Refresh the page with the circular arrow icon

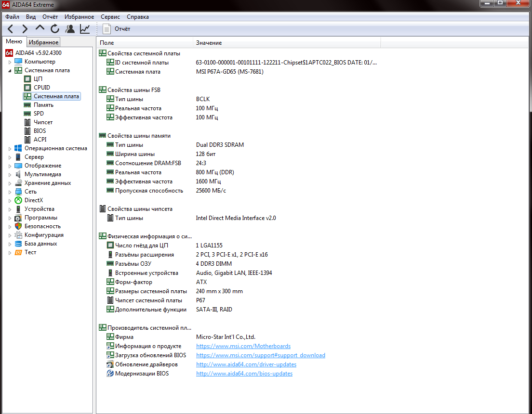click(55, 29)
